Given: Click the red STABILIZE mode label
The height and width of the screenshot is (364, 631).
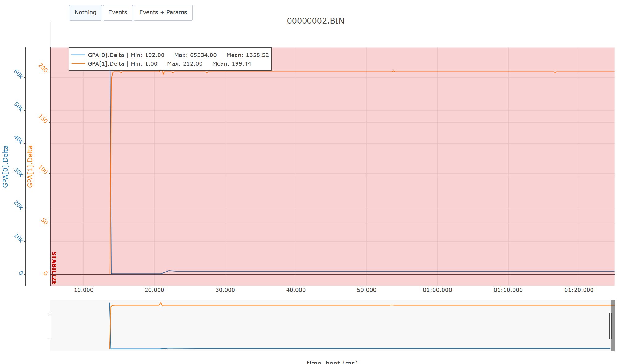Looking at the screenshot, I should pyautogui.click(x=54, y=268).
